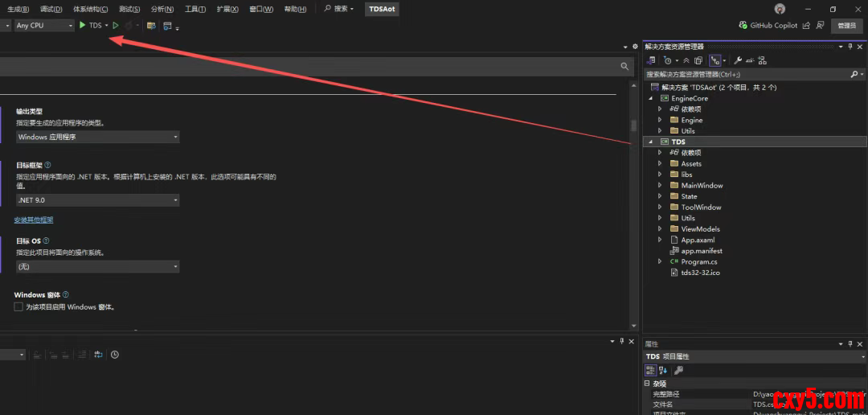Open the 工具(T) menu
The height and width of the screenshot is (415, 868).
tap(195, 9)
